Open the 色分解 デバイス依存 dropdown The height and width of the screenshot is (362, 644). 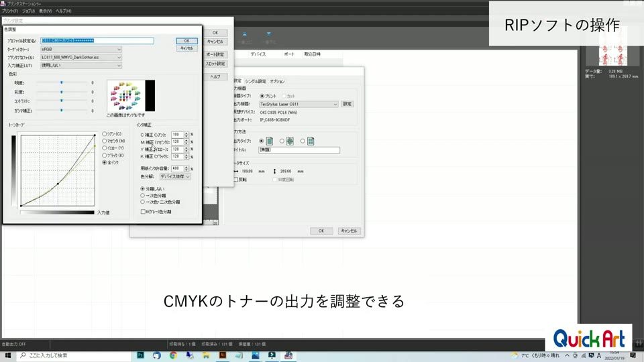[x=175, y=176]
